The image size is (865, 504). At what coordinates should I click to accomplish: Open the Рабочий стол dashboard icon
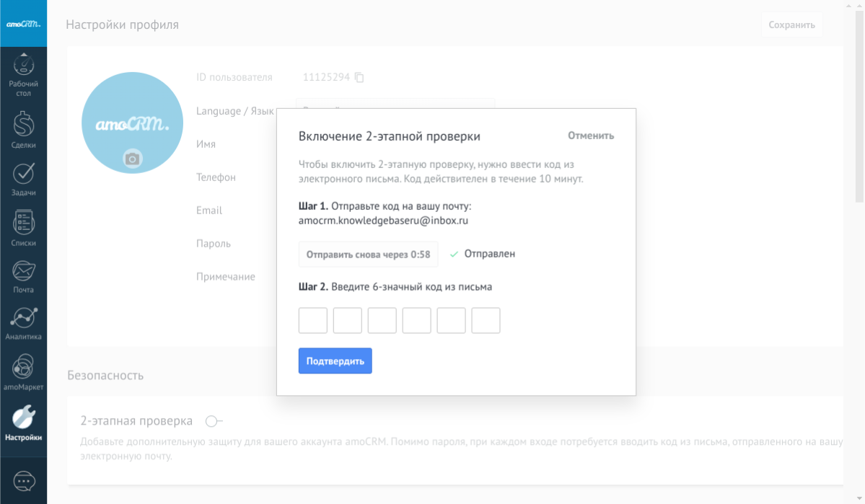tap(23, 68)
